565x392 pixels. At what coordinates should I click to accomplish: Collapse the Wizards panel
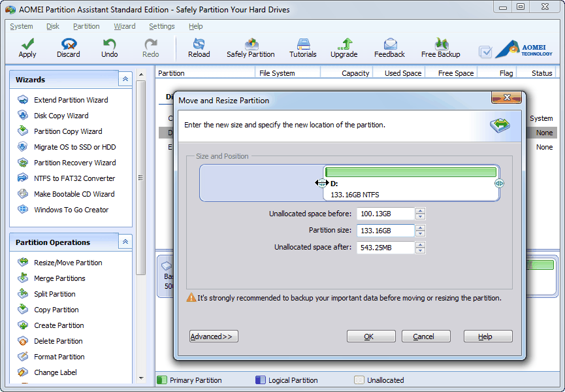point(125,79)
